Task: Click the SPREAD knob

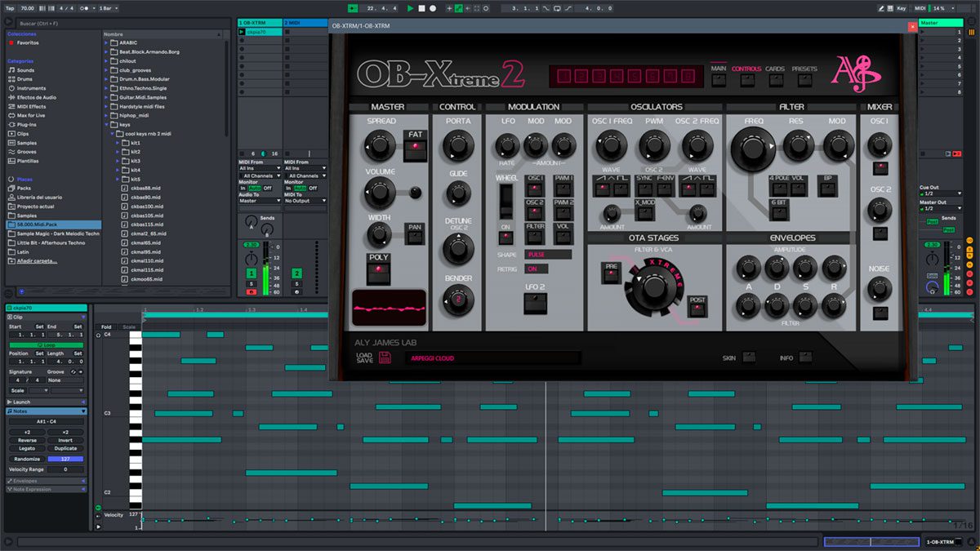Action: (x=378, y=146)
